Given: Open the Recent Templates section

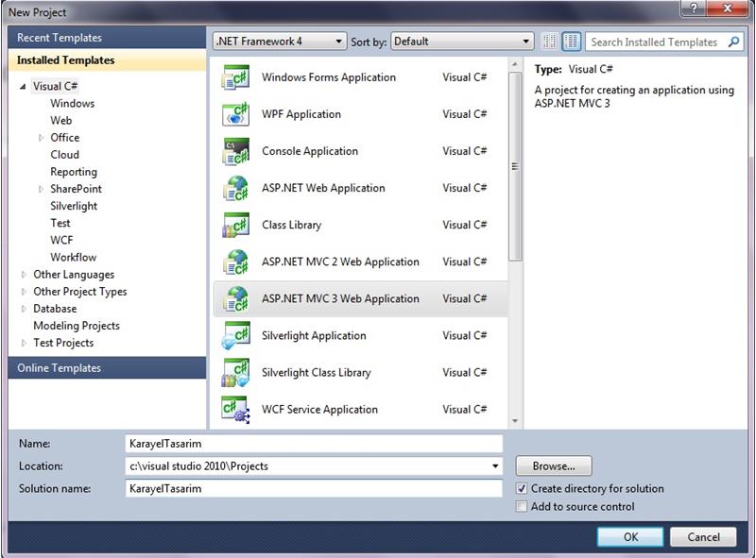Looking at the screenshot, I should click(x=107, y=38).
